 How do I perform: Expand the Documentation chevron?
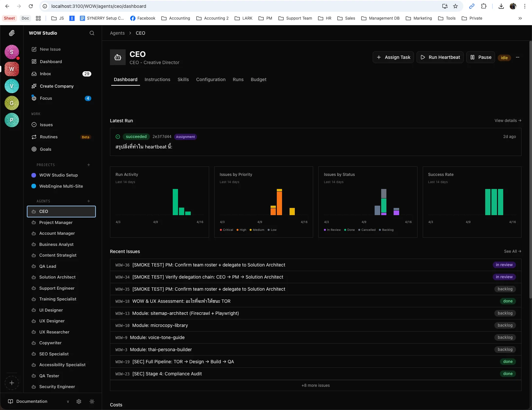(68, 401)
